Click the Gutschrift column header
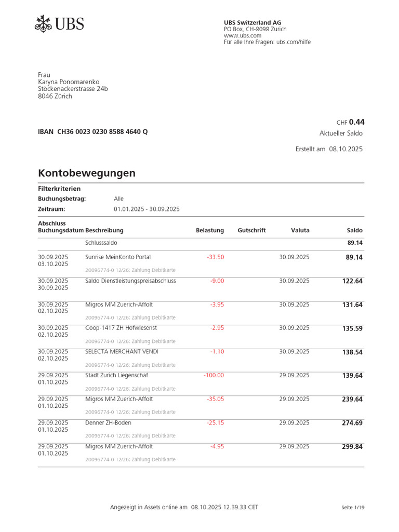 [x=251, y=230]
